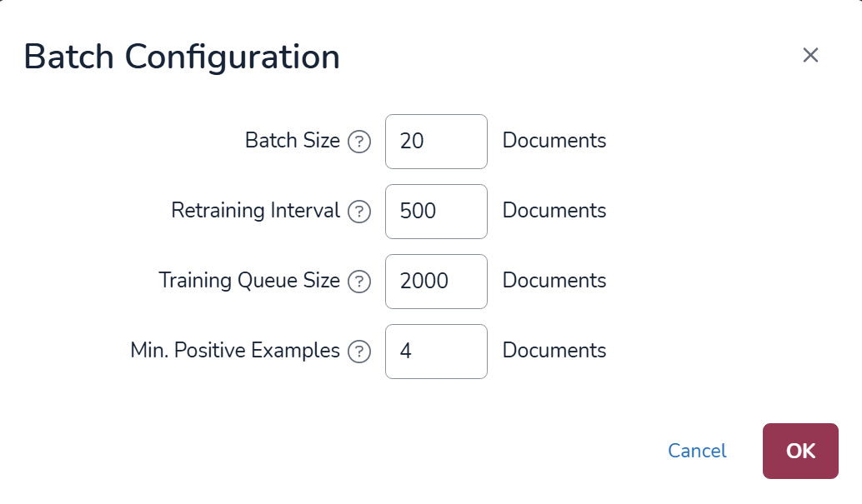Click the Training Queue Size question mark icon
Image resolution: width=862 pixels, height=504 pixels.
[358, 282]
